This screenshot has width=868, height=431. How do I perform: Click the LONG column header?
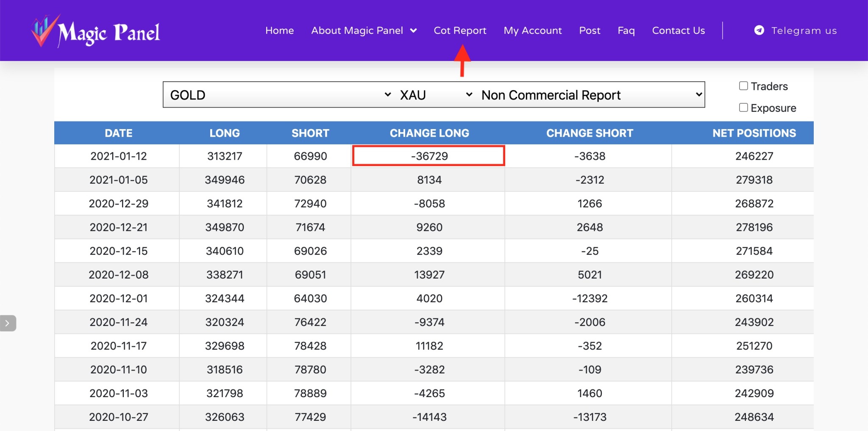click(225, 133)
